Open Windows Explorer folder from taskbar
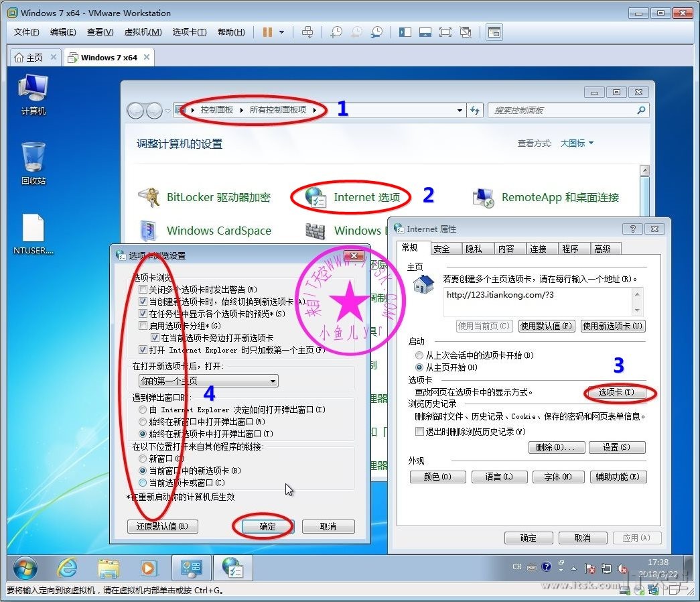The height and width of the screenshot is (602, 700). click(x=109, y=568)
